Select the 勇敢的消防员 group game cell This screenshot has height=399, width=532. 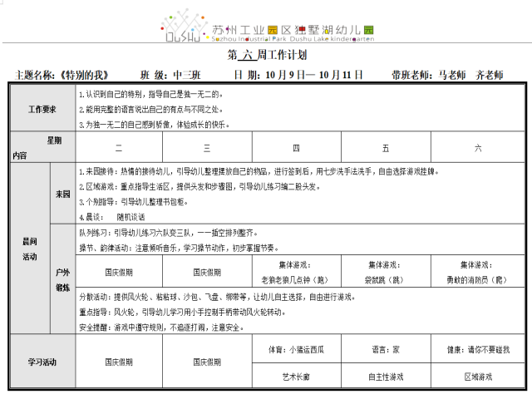(477, 272)
